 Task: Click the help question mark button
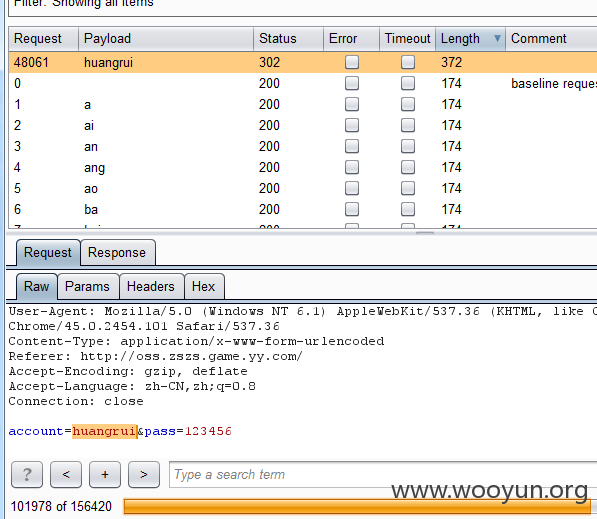pos(27,474)
